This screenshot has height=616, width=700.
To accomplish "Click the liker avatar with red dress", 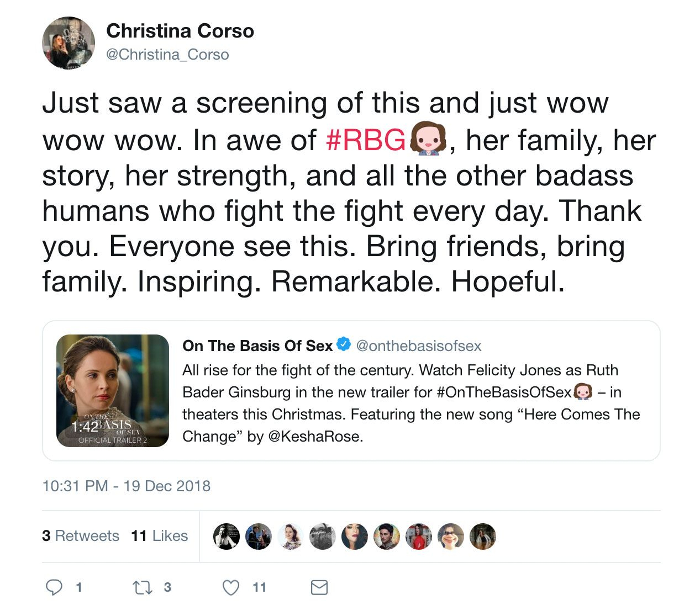I will click(x=419, y=536).
